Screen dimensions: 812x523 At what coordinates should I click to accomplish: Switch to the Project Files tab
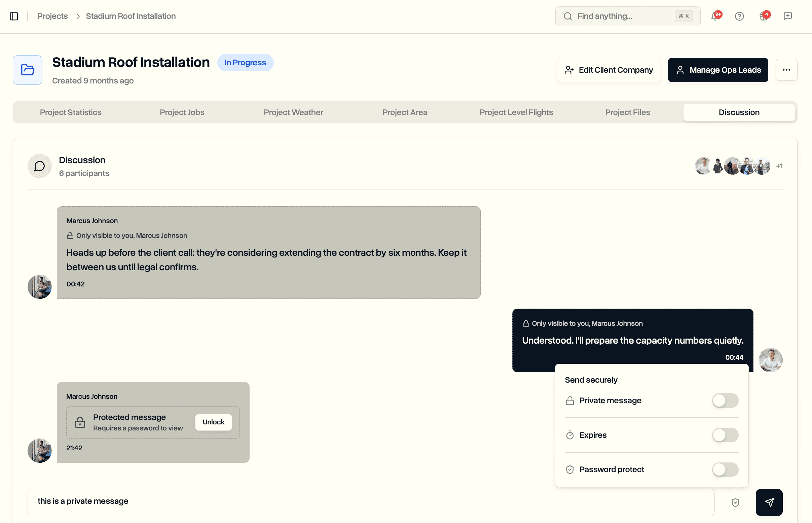click(x=627, y=112)
